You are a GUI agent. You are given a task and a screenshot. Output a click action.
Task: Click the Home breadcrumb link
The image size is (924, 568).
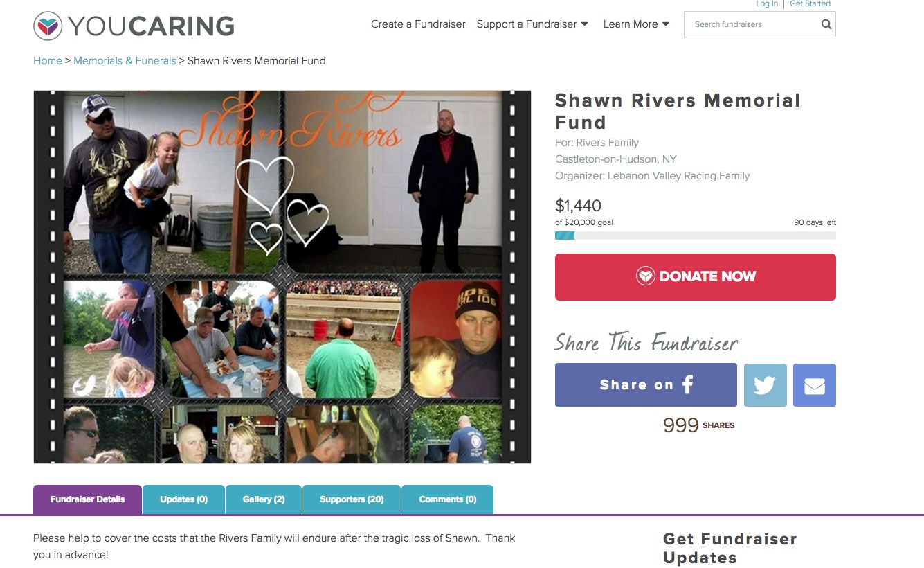coord(48,61)
